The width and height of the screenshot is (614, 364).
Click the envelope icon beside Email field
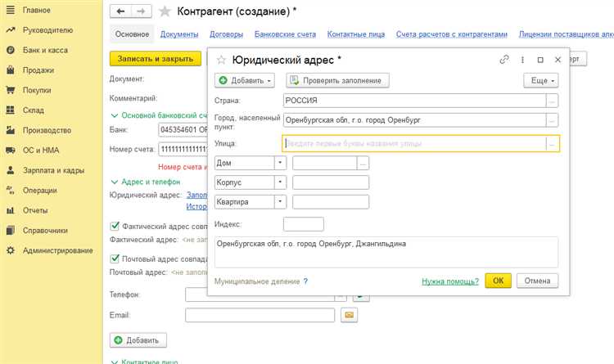point(350,315)
